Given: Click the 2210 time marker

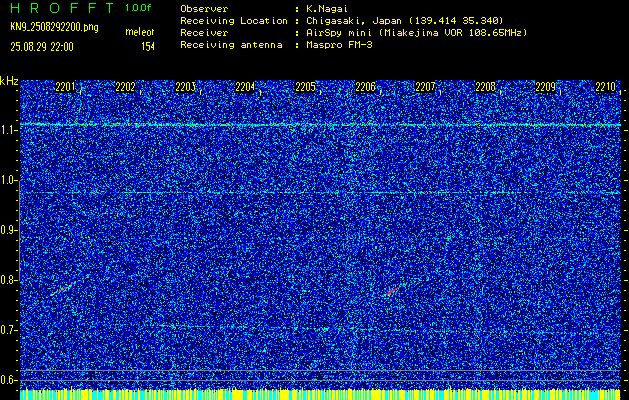Looking at the screenshot, I should 605,87.
